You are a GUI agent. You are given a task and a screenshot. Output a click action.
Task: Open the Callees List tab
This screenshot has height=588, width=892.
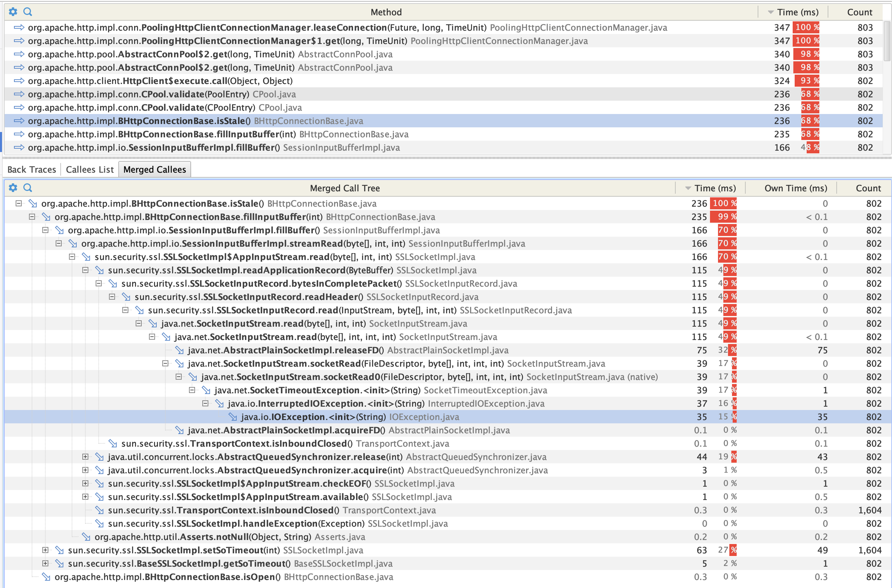[x=90, y=169]
